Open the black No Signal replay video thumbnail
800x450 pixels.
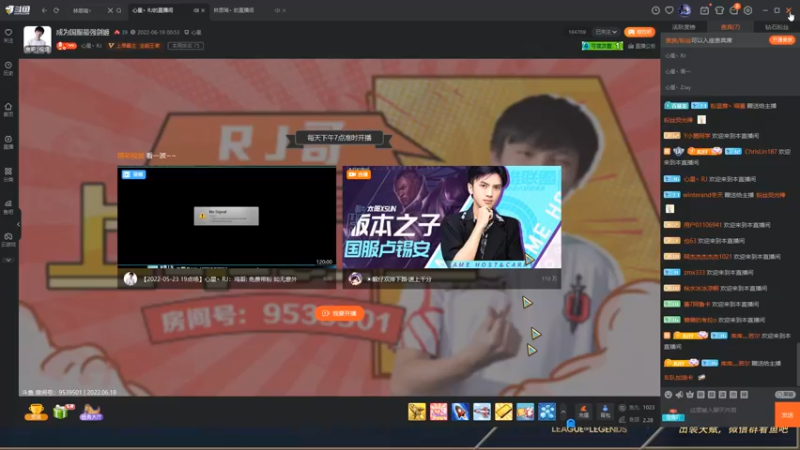(227, 216)
